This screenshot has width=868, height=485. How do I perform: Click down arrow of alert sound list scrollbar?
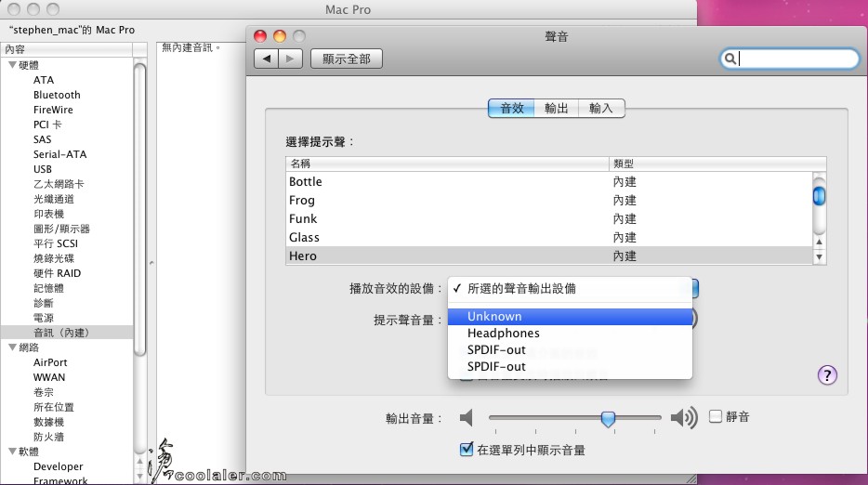coord(820,256)
